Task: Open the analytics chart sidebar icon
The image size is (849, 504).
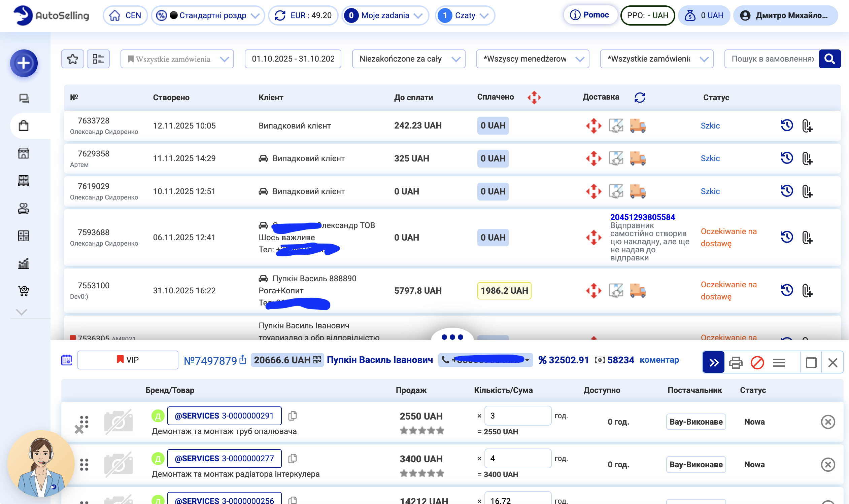Action: tap(24, 263)
